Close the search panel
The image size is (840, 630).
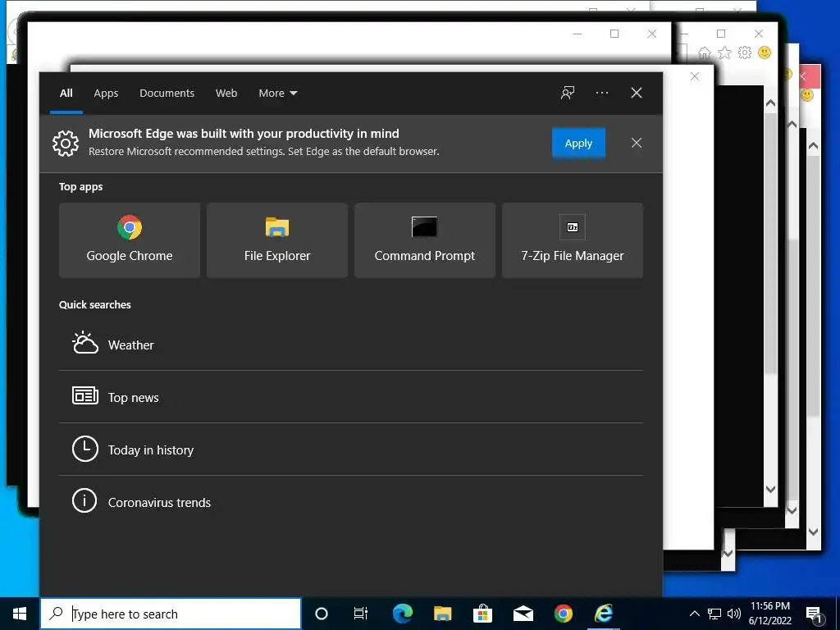[637, 93]
